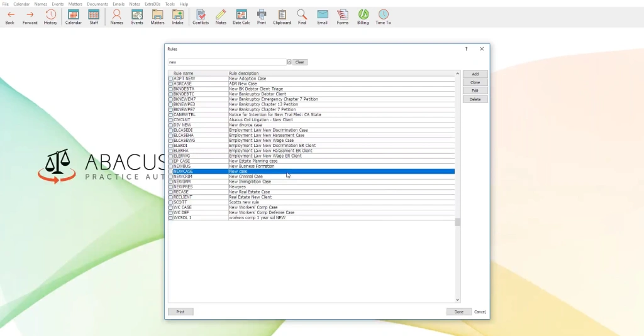
Task: Open the Names toolbar icon
Action: [x=116, y=17]
